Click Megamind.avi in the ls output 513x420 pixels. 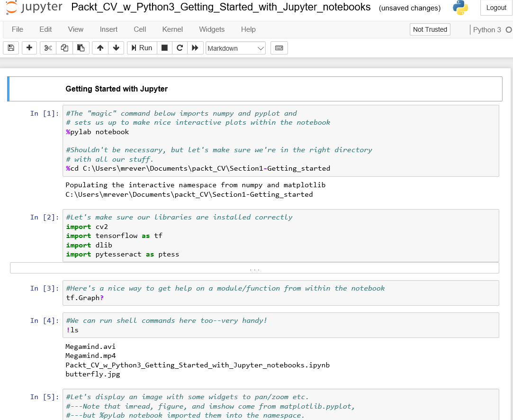tap(90, 347)
